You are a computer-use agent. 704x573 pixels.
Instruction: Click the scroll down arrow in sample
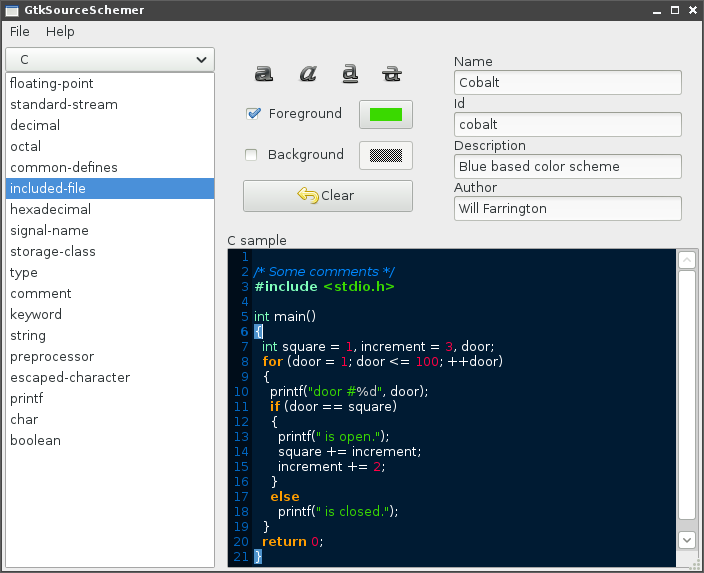coord(687,539)
